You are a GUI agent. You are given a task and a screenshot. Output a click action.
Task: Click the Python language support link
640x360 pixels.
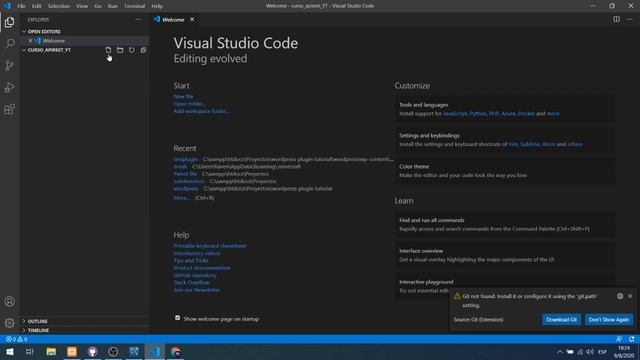click(x=478, y=113)
